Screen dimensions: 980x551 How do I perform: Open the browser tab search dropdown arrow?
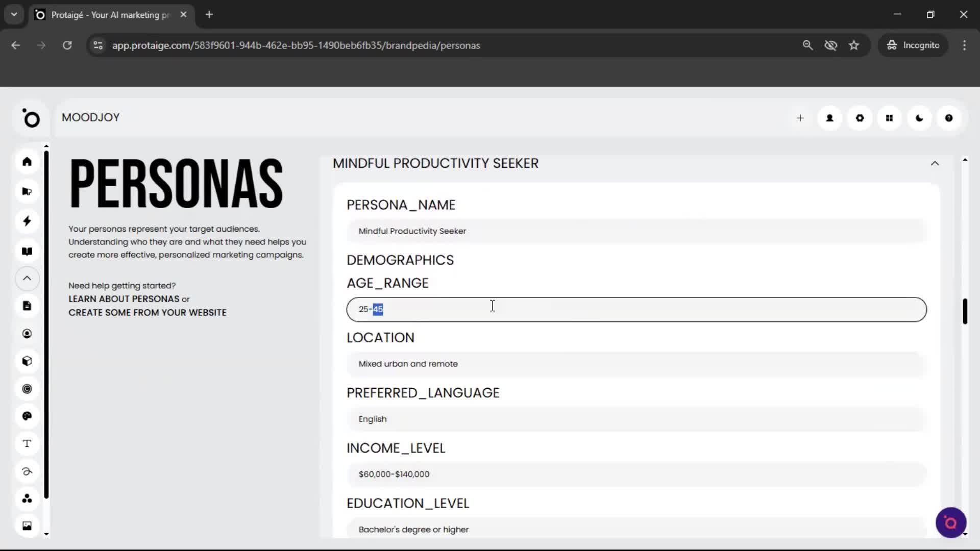pyautogui.click(x=14, y=14)
